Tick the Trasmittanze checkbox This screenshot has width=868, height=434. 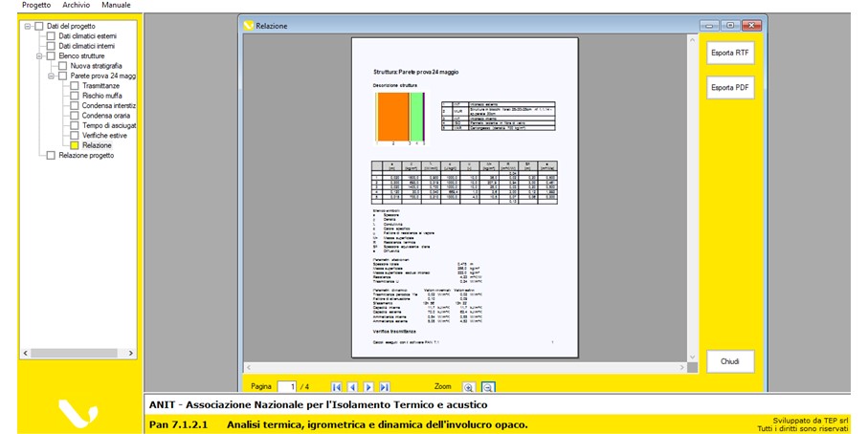[75, 86]
